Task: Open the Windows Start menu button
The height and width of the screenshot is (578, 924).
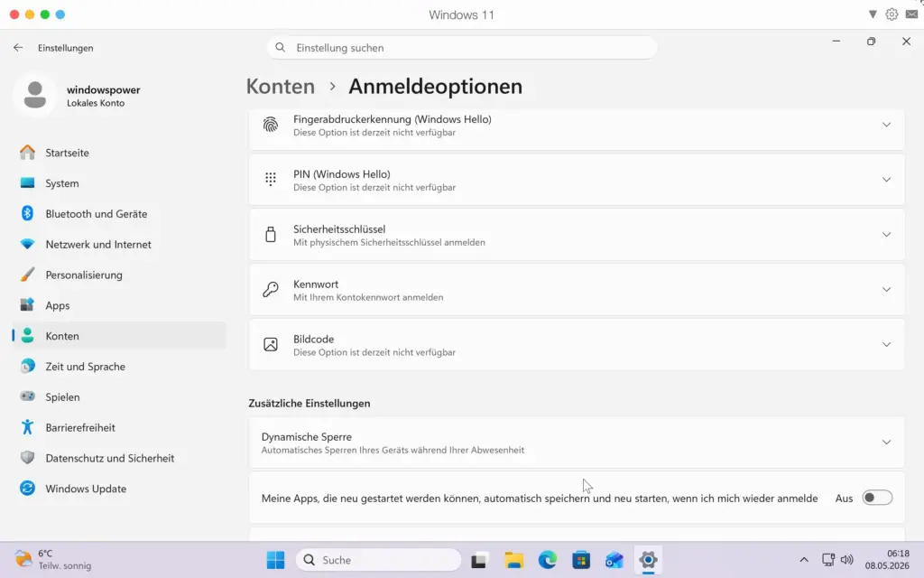Action: pos(275,560)
